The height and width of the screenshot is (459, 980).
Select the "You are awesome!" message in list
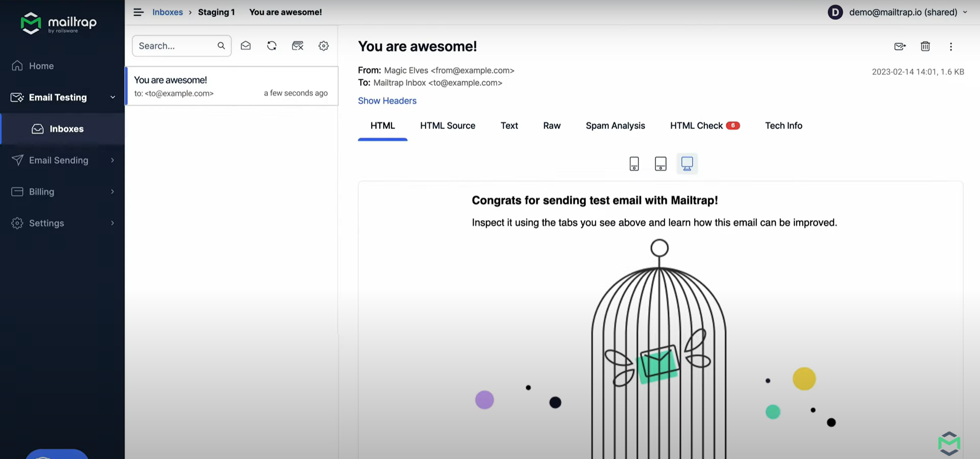tap(231, 86)
